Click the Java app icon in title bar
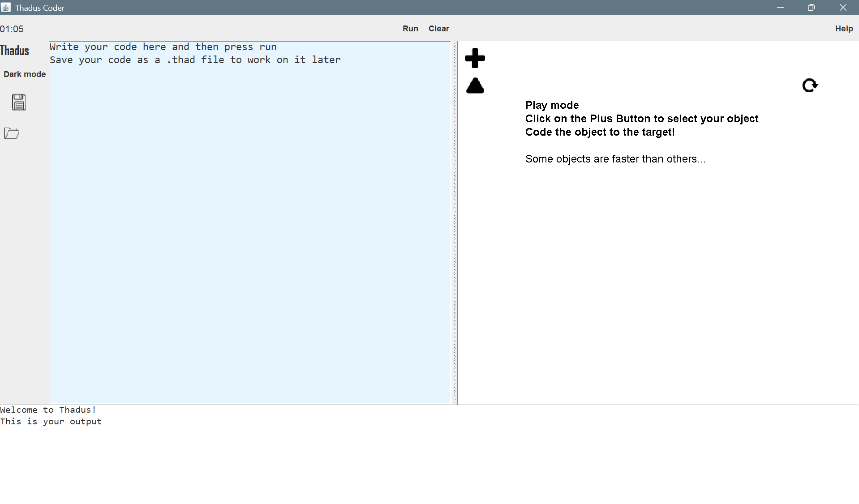The height and width of the screenshot is (504, 859). [x=6, y=8]
